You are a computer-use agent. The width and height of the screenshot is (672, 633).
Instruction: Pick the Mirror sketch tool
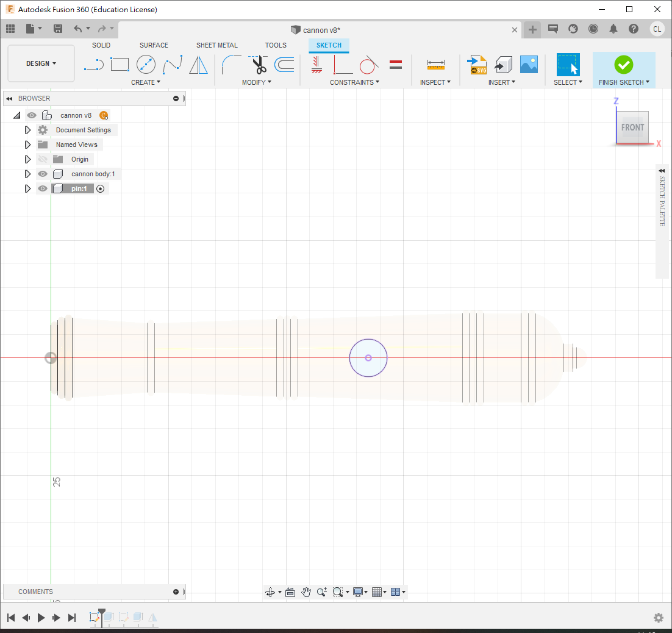tap(198, 64)
